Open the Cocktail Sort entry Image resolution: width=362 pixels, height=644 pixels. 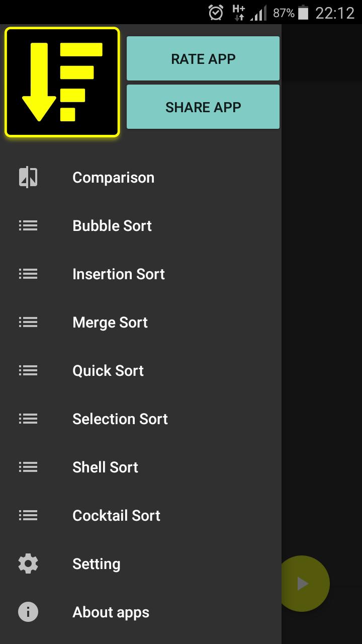tap(141, 515)
